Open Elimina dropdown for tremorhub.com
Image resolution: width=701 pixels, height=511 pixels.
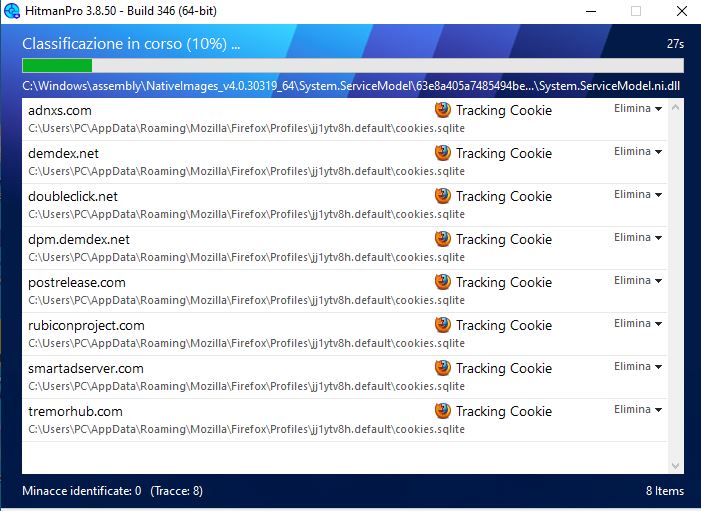pyautogui.click(x=638, y=409)
